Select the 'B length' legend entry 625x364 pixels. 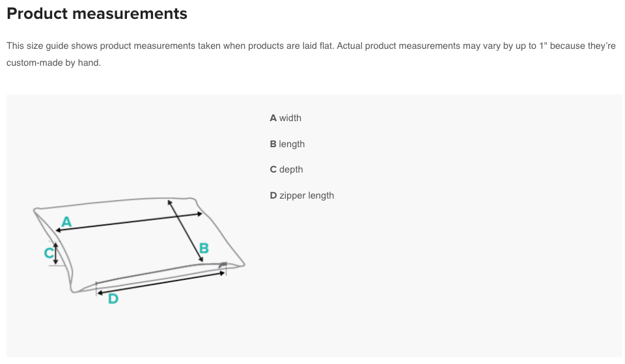(x=287, y=144)
